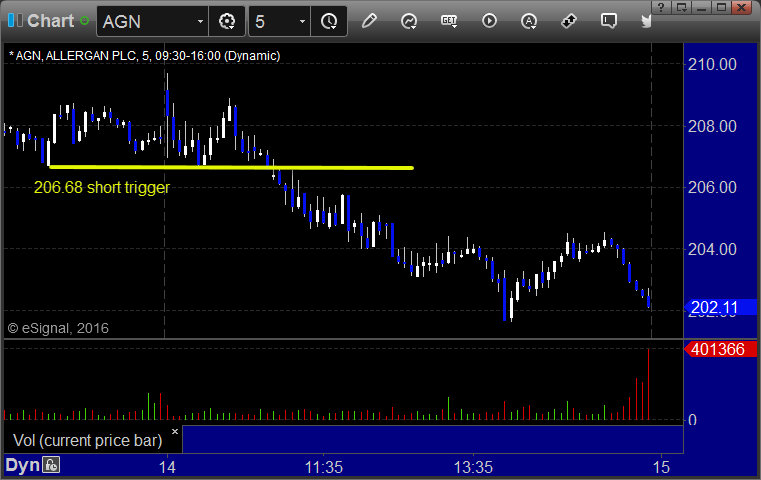Click the 202.11 current price marker
Screen dimensions: 761x480
pos(721,307)
